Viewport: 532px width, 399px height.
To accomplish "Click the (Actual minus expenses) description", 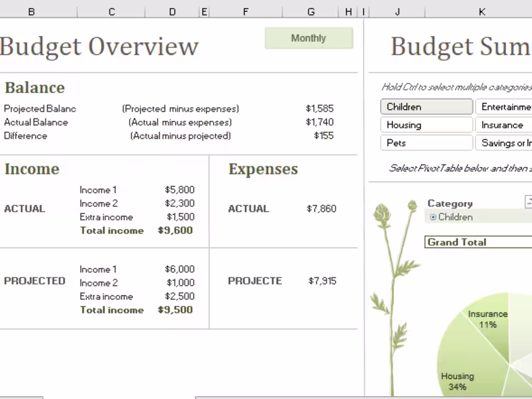I will pos(180,122).
